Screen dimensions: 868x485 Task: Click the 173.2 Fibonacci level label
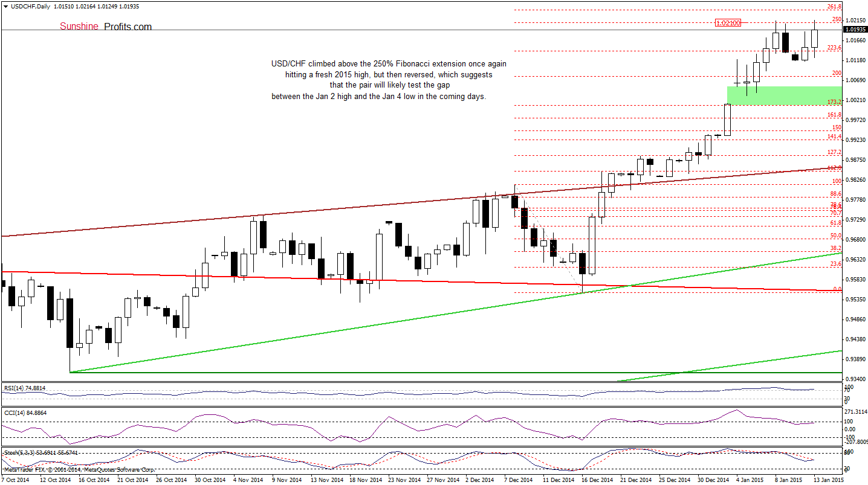[834, 102]
